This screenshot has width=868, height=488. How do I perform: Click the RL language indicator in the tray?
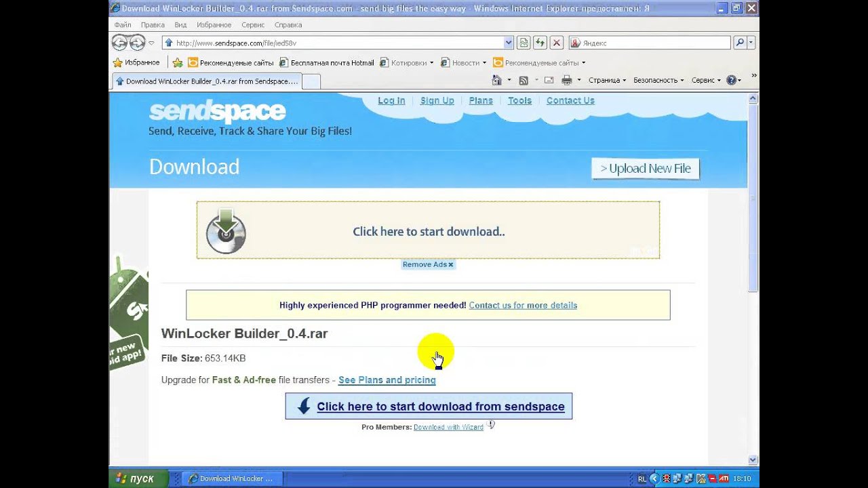point(642,479)
